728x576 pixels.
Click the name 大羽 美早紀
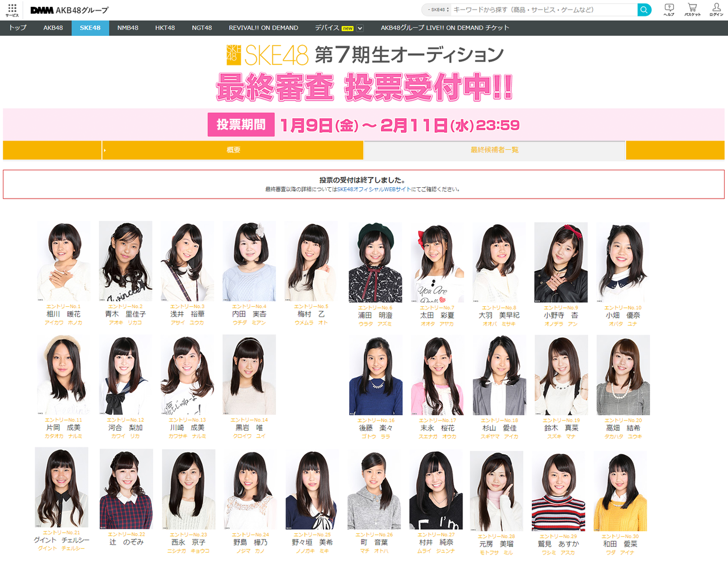[499, 315]
